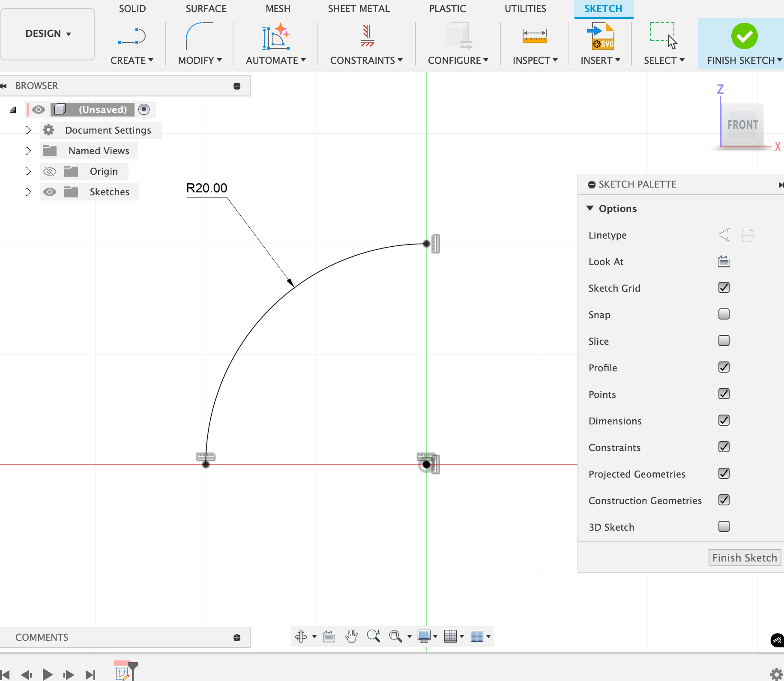Click the Automate dimension icon
784x681 pixels.
[275, 36]
